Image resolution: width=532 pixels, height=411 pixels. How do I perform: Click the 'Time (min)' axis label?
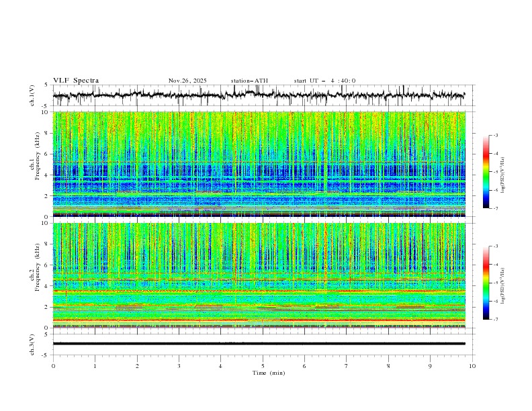click(x=269, y=373)
